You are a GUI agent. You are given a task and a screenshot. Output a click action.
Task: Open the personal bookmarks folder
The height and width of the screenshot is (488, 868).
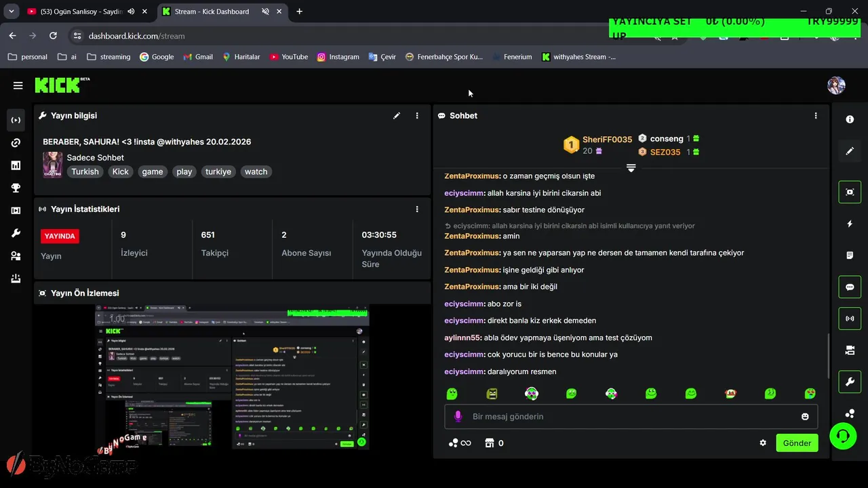click(x=28, y=57)
